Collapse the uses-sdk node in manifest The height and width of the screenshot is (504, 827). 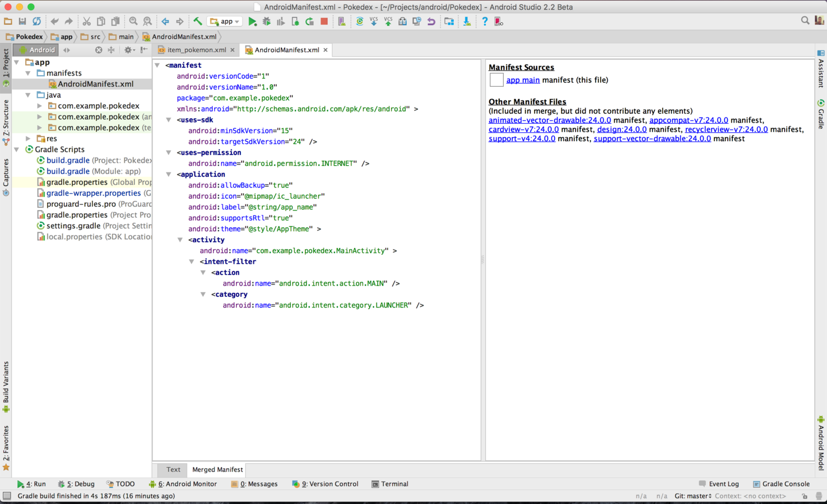click(169, 119)
